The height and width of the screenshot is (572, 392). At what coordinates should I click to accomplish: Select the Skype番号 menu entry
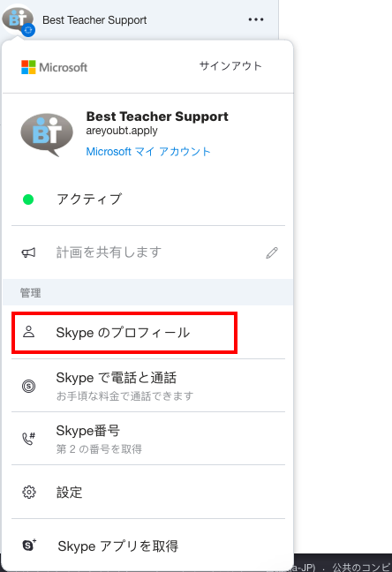click(148, 439)
